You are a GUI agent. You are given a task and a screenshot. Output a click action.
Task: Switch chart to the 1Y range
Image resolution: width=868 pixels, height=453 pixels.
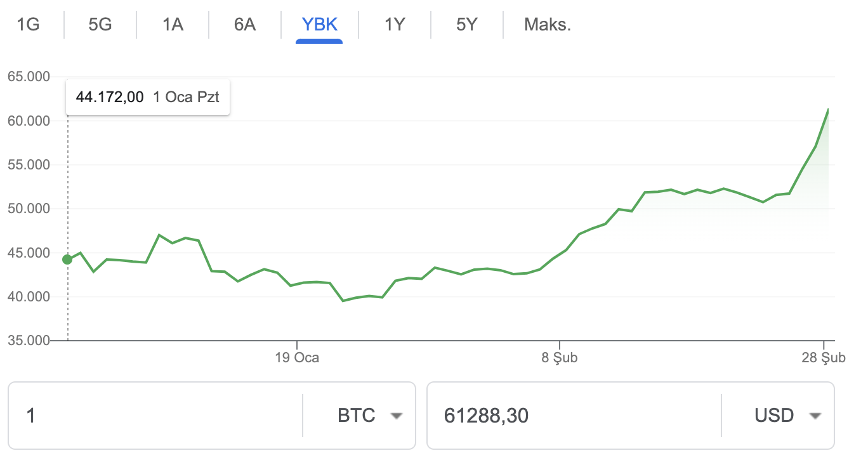coord(395,25)
